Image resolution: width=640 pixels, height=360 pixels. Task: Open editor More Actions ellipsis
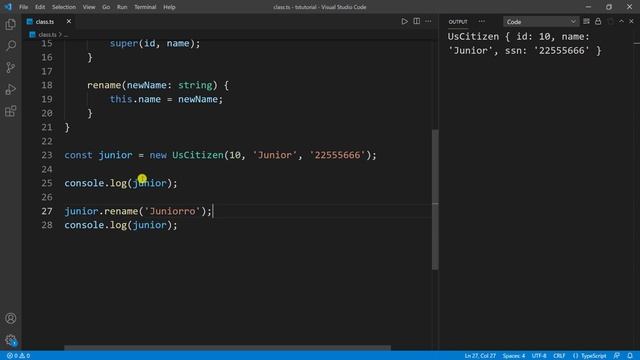click(x=428, y=21)
